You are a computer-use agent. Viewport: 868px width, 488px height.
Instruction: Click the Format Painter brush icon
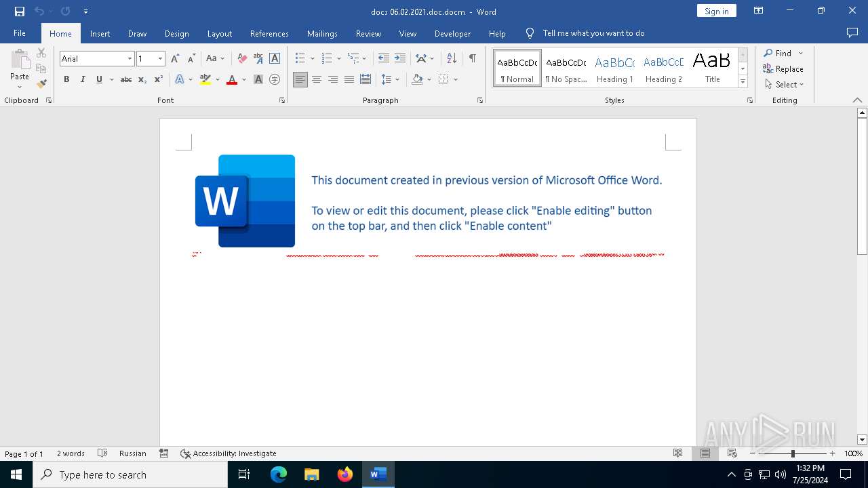click(x=41, y=84)
